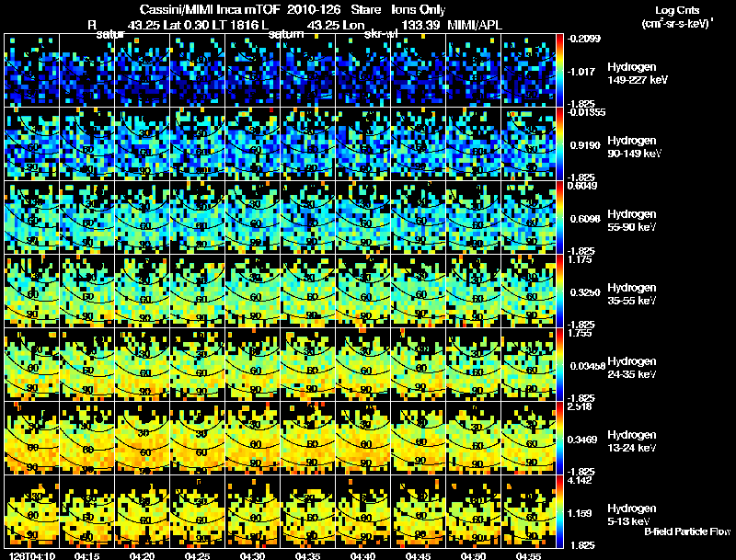Click the Cassini/MIMI Inca mTOF title text
The height and width of the screenshot is (560, 736).
(x=210, y=9)
